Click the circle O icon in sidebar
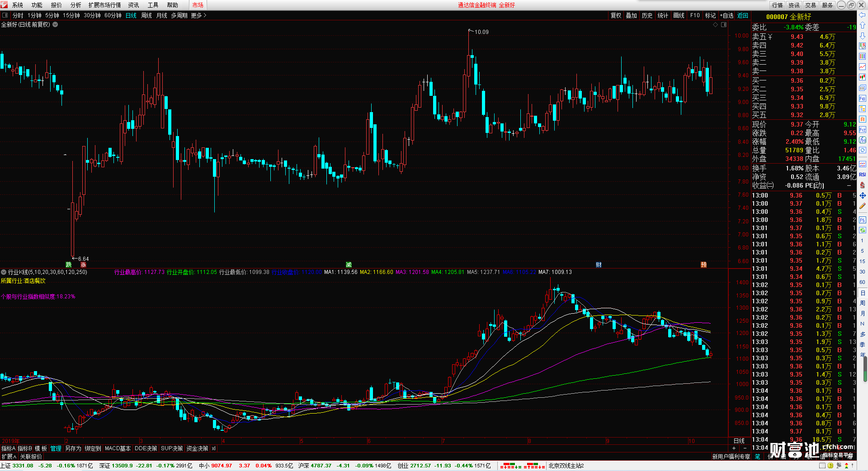The height and width of the screenshot is (471, 868). (863, 151)
